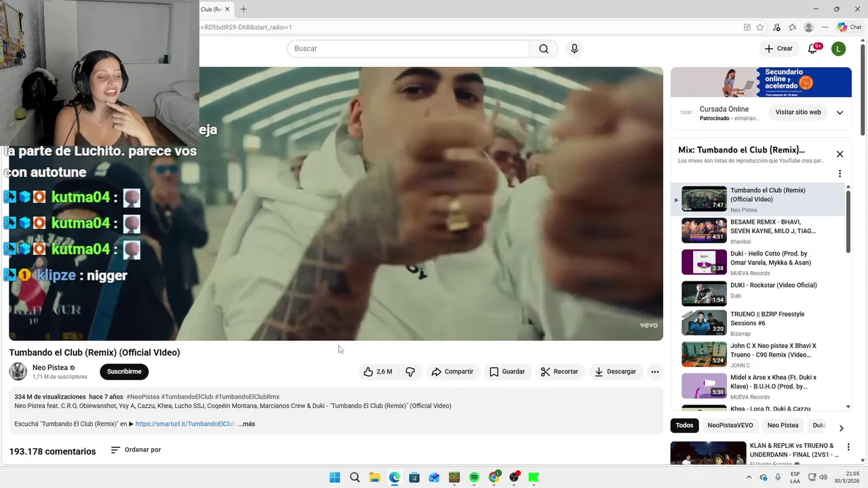Share the video via Compartir
This screenshot has height=488, width=868.
[x=452, y=371]
